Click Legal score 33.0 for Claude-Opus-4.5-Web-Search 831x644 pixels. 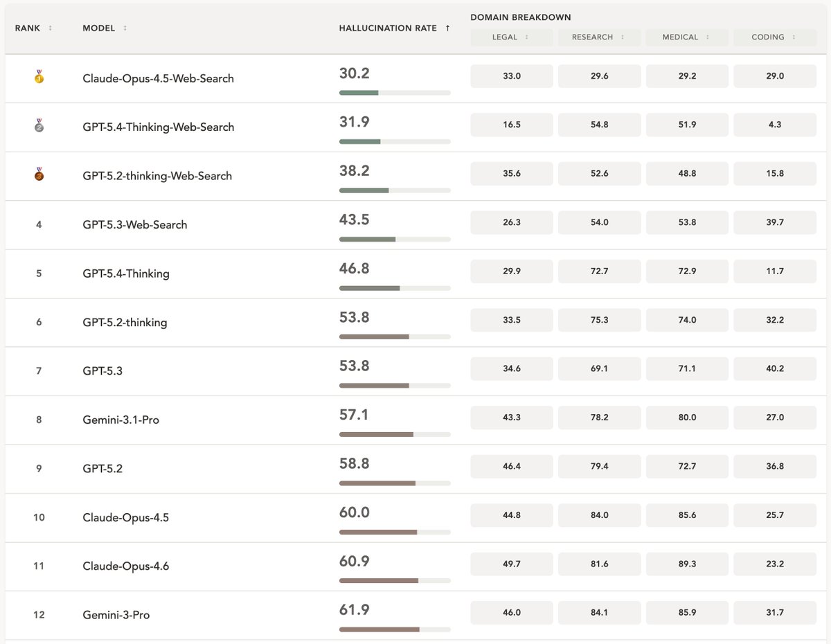[x=512, y=76]
